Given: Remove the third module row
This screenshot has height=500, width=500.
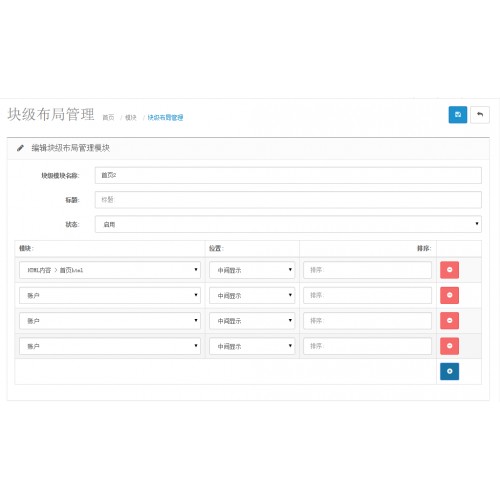Looking at the screenshot, I should [x=449, y=320].
